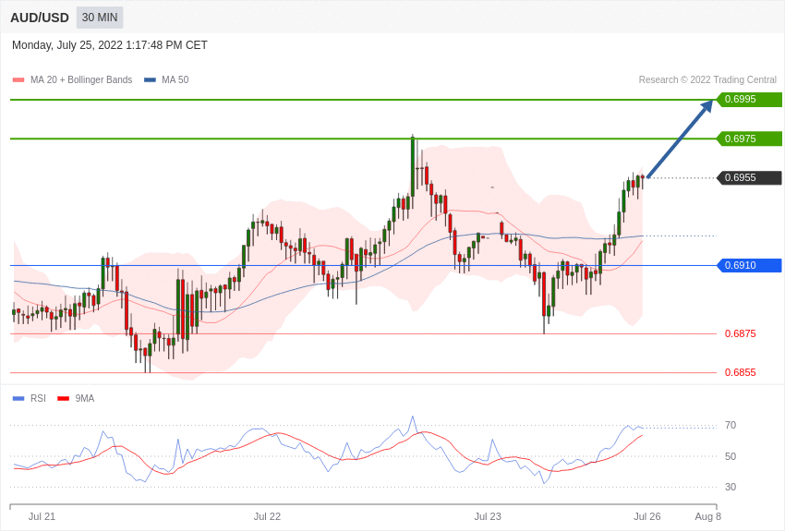The image size is (785, 532).
Task: Click the red 0.6855 support label
Action: click(x=740, y=372)
